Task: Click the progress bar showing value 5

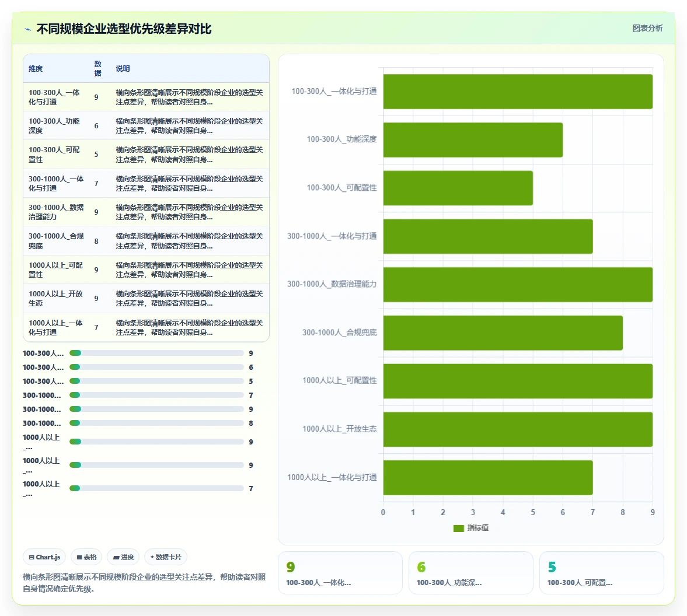Action: pos(156,381)
